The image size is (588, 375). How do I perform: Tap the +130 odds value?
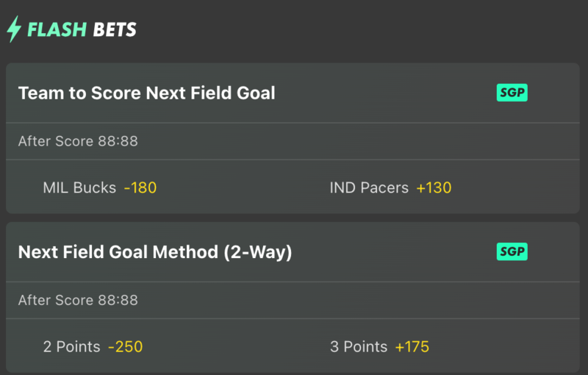[x=434, y=187]
